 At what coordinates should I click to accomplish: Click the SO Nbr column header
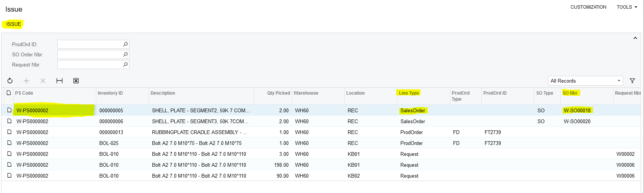[x=570, y=93]
